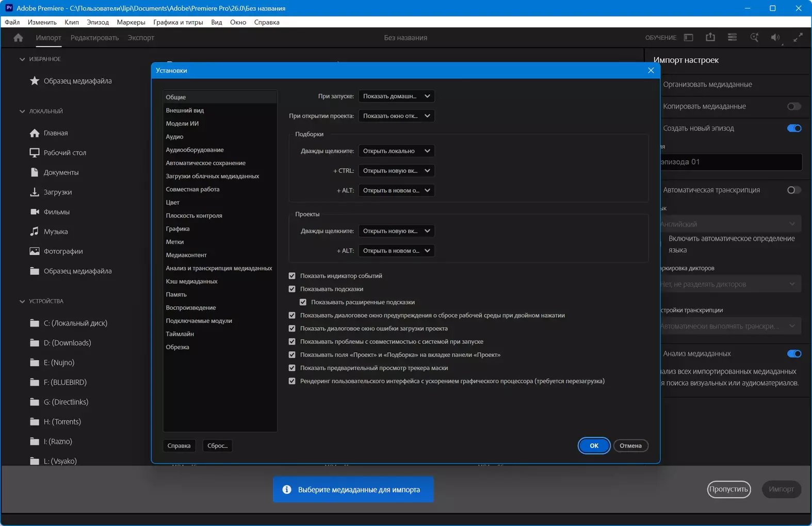Click the "Сброс..." button

click(217, 446)
